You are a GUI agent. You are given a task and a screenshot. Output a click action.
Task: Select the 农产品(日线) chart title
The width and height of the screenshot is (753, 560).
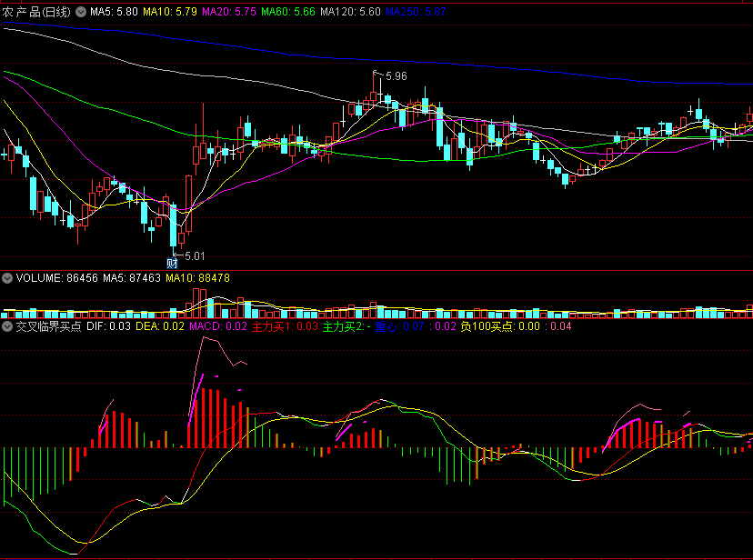(x=36, y=12)
